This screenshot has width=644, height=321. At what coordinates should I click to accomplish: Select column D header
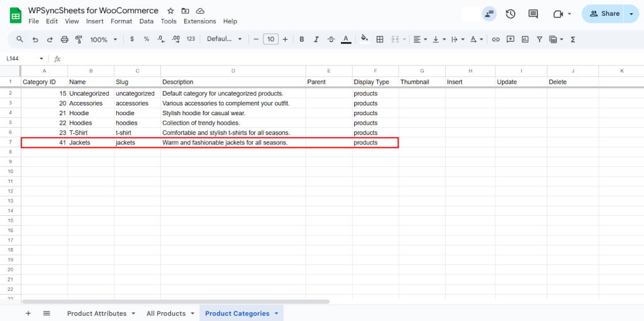click(x=233, y=71)
